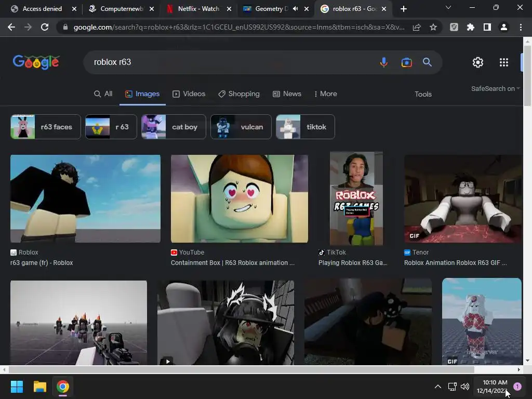Filter by the cat boy chip
532x399 pixels.
tap(174, 127)
